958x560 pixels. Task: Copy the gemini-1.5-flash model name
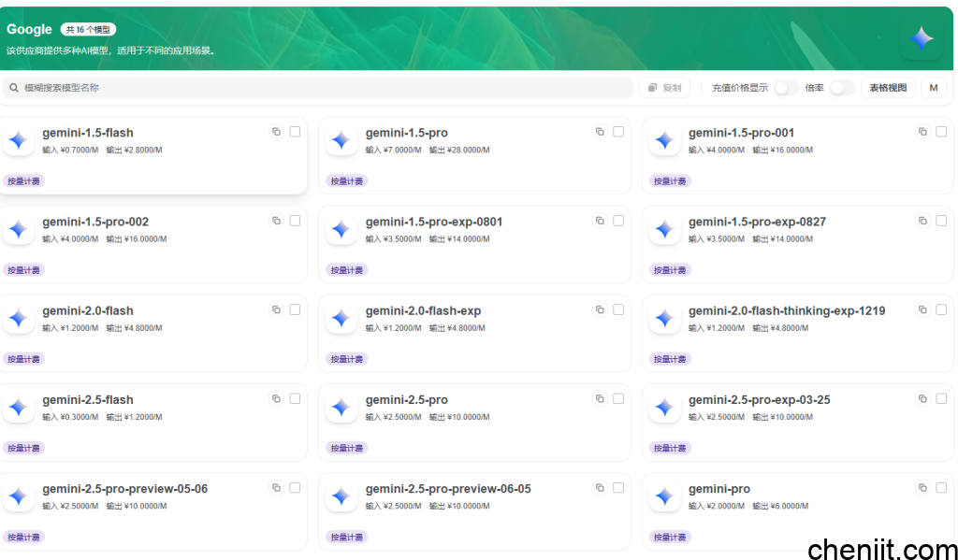[276, 132]
